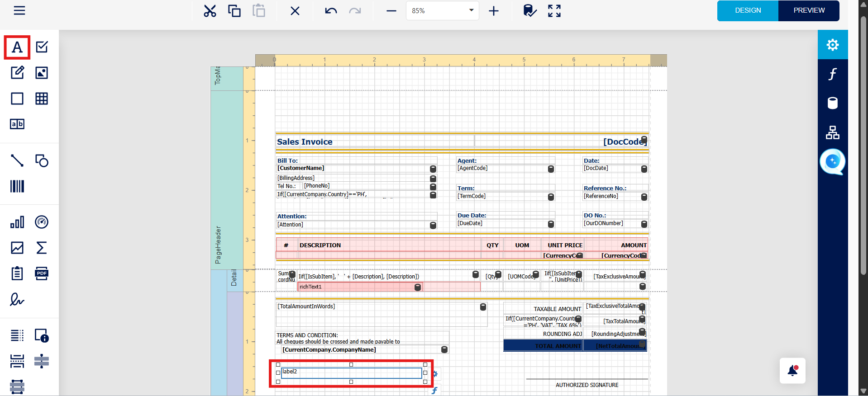Toggle full screen mode
The image size is (868, 396).
554,11
